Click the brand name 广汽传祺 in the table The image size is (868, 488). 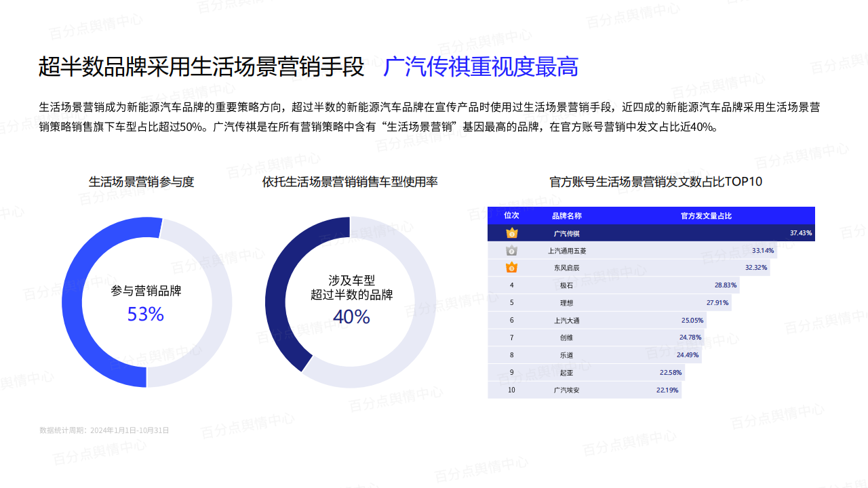(x=566, y=233)
